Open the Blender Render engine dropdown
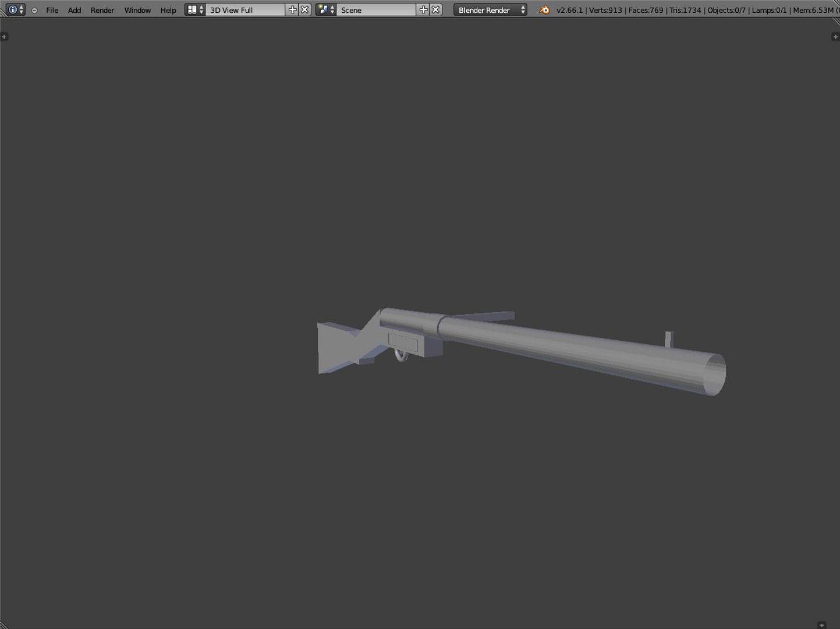The height and width of the screenshot is (629, 840). coord(490,10)
